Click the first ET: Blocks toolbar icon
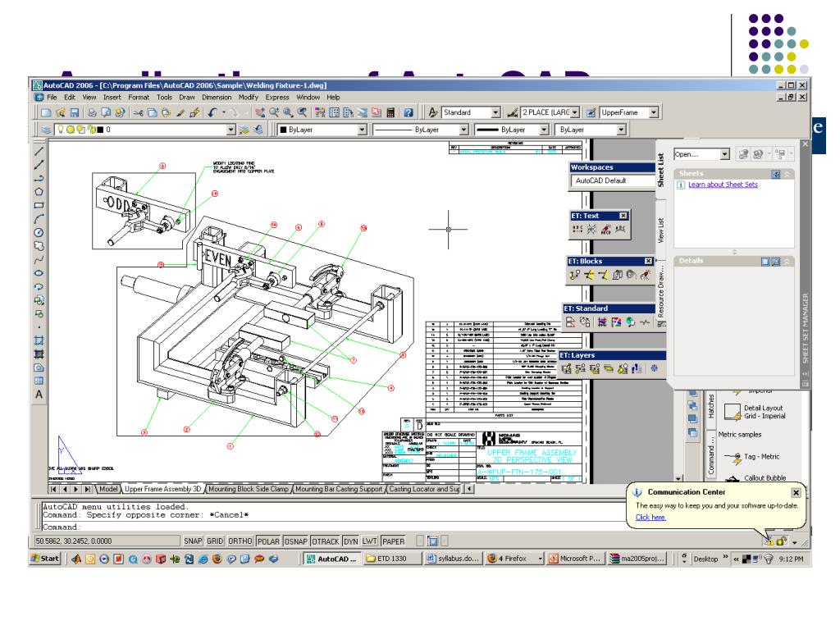 575,275
